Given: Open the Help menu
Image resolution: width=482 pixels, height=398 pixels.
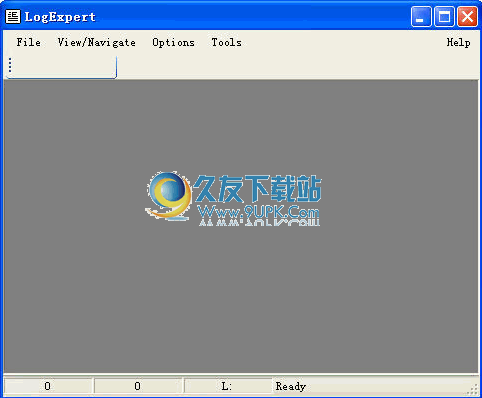Looking at the screenshot, I should pyautogui.click(x=459, y=42).
